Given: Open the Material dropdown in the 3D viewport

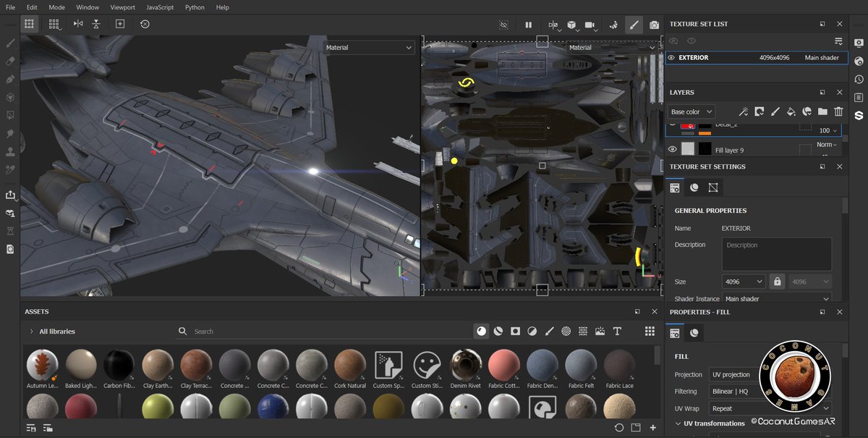Looking at the screenshot, I should 369,48.
